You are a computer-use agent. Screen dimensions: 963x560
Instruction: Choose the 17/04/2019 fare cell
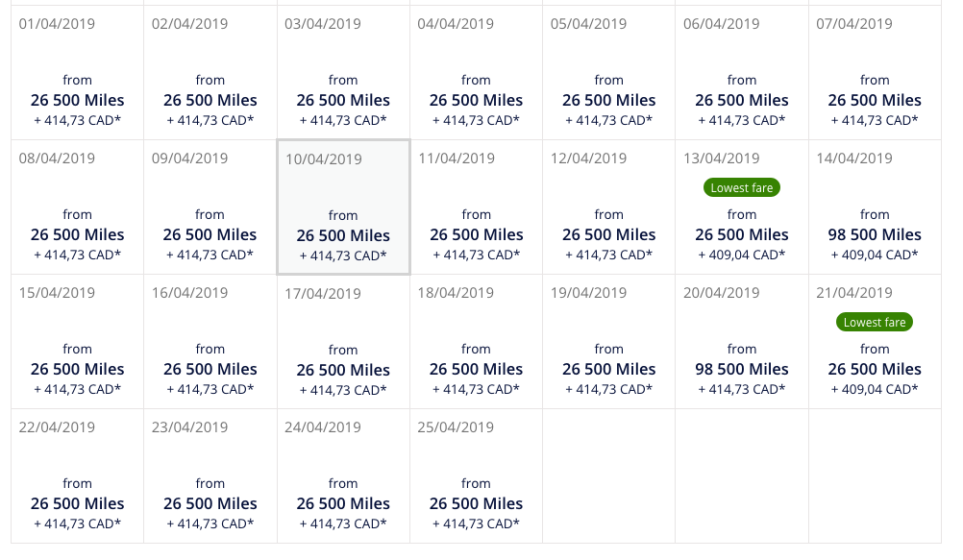click(x=343, y=341)
